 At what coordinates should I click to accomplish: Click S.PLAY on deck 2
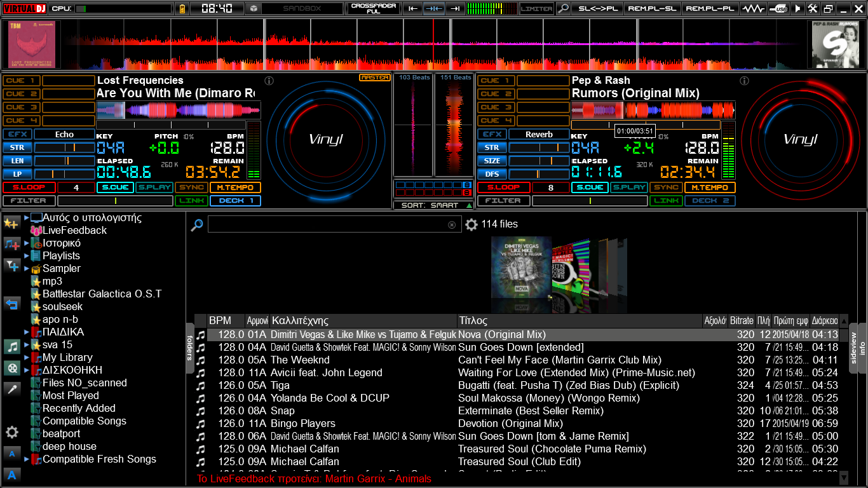click(x=628, y=187)
